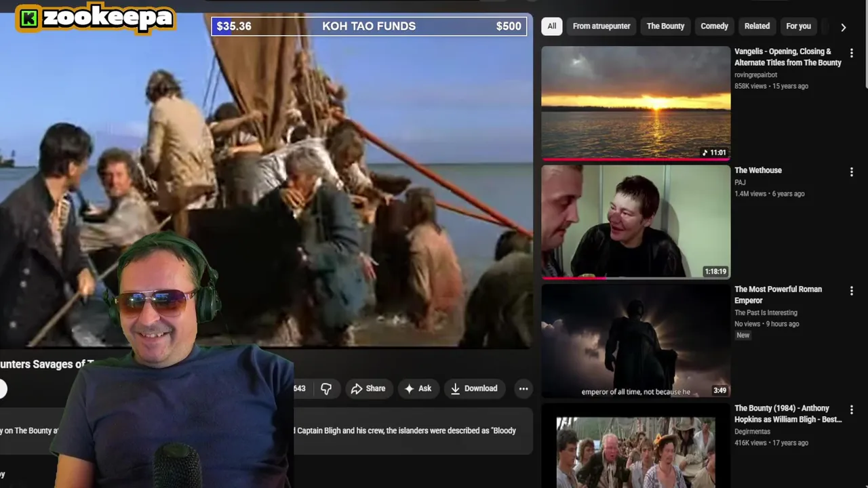Screen dimensions: 868x488
Task: Select the For you filter chip
Action: [x=798, y=26]
